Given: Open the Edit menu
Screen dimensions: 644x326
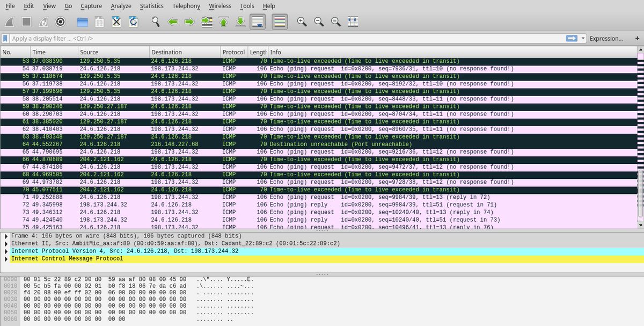Looking at the screenshot, I should coord(29,6).
